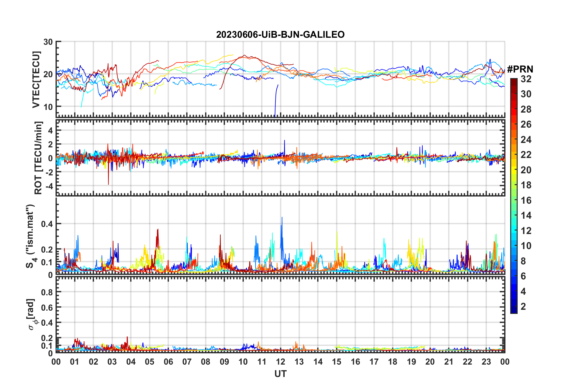Click the x-axis tick label 06
561x392 pixels.
click(x=168, y=362)
